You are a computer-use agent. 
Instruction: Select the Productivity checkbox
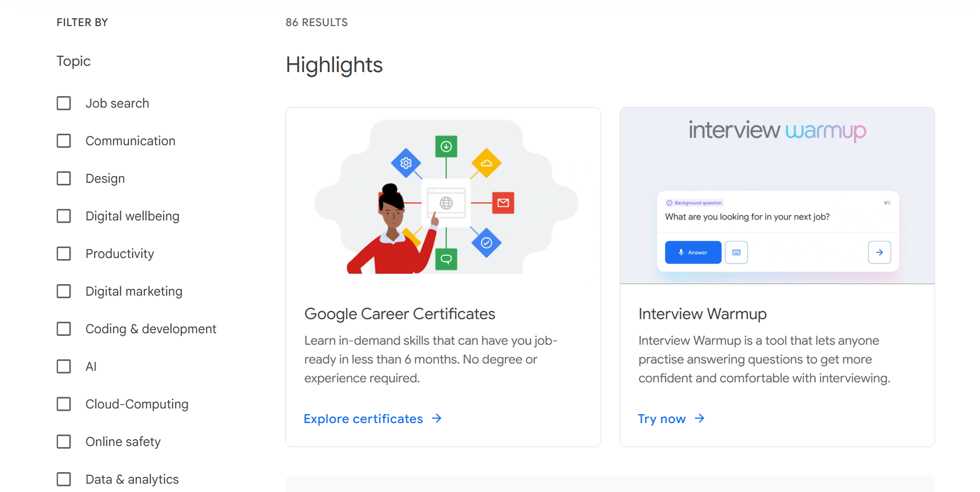point(64,254)
